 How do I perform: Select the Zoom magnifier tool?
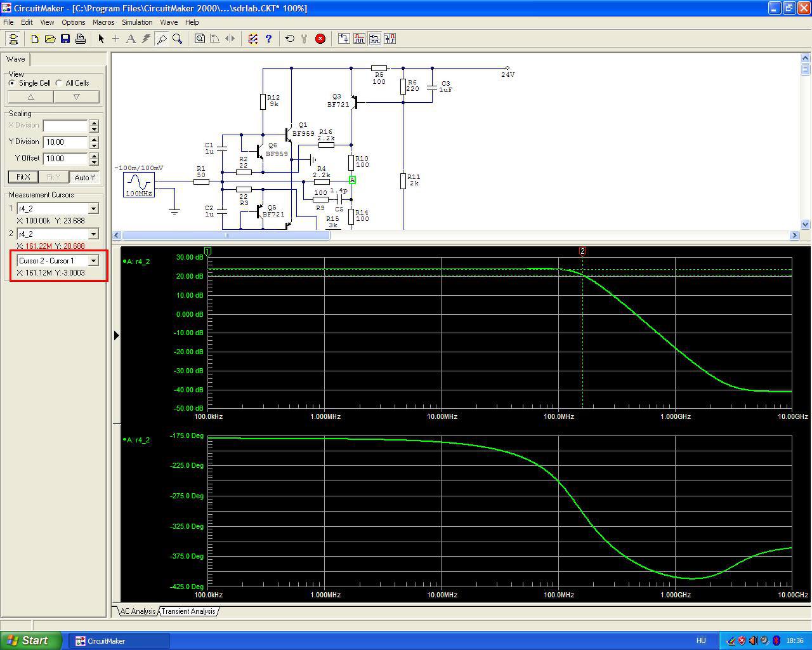(x=178, y=39)
